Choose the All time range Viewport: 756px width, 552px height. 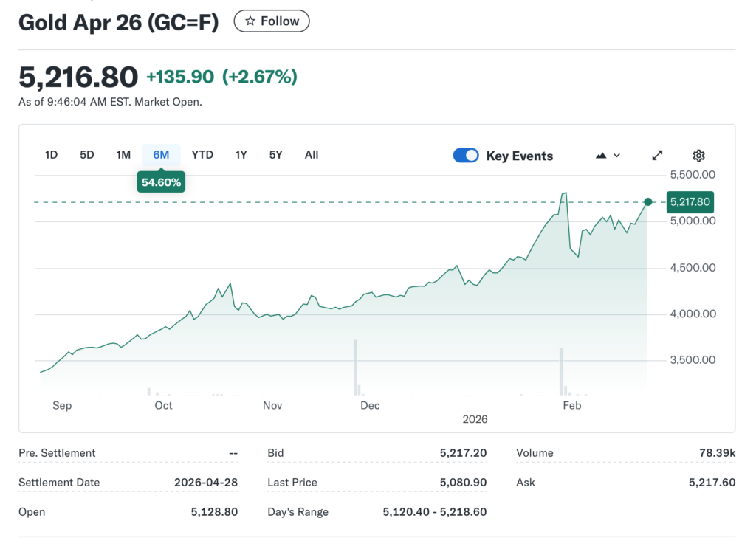click(311, 155)
